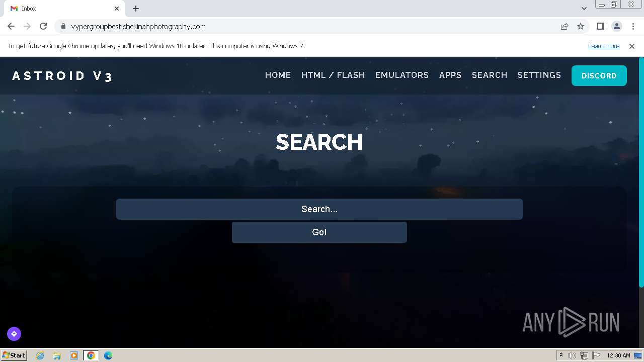Open the SETTINGS nav item

pyautogui.click(x=539, y=75)
